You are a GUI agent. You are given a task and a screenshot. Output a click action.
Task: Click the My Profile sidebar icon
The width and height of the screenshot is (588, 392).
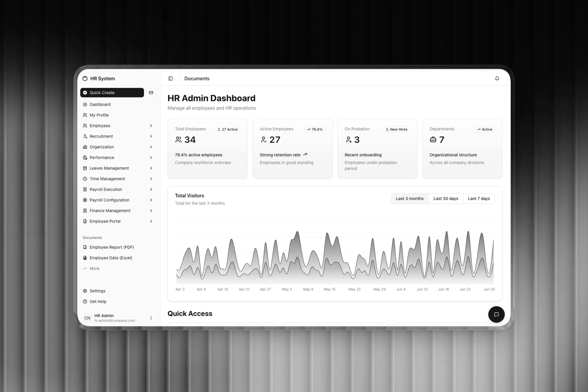[85, 115]
